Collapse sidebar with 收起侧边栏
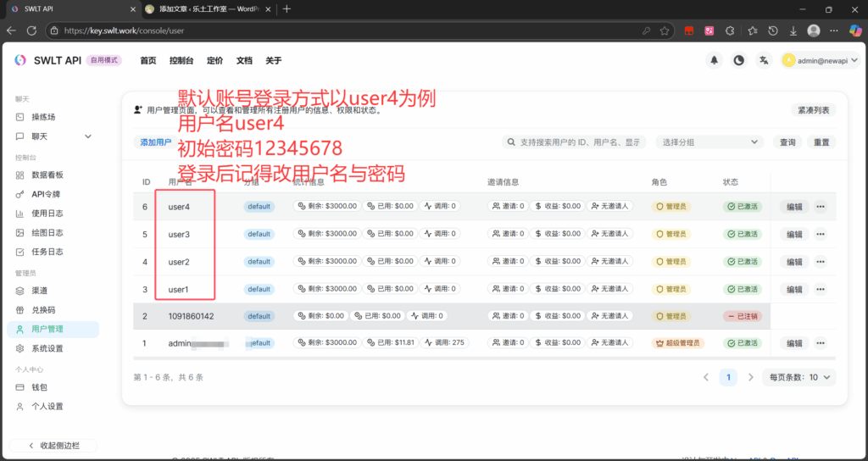Viewport: 868px width, 461px height. pyautogui.click(x=53, y=445)
